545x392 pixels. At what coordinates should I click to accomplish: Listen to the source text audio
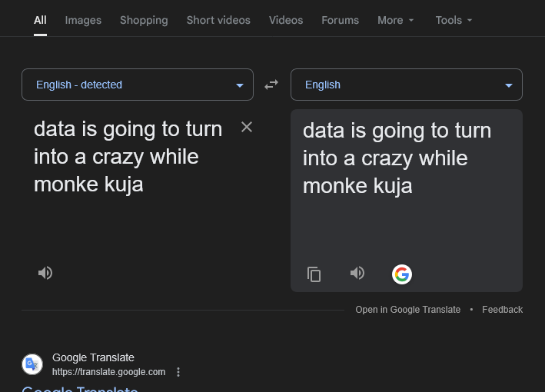point(45,273)
